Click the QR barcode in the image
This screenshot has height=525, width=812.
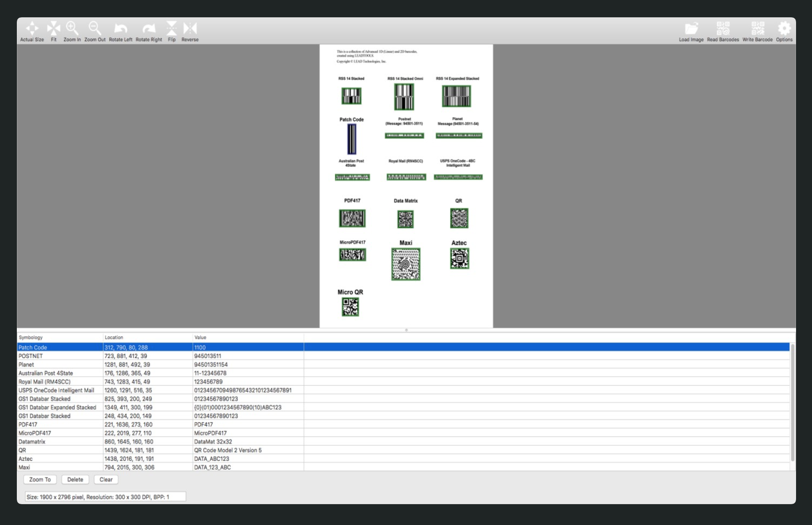tap(459, 218)
